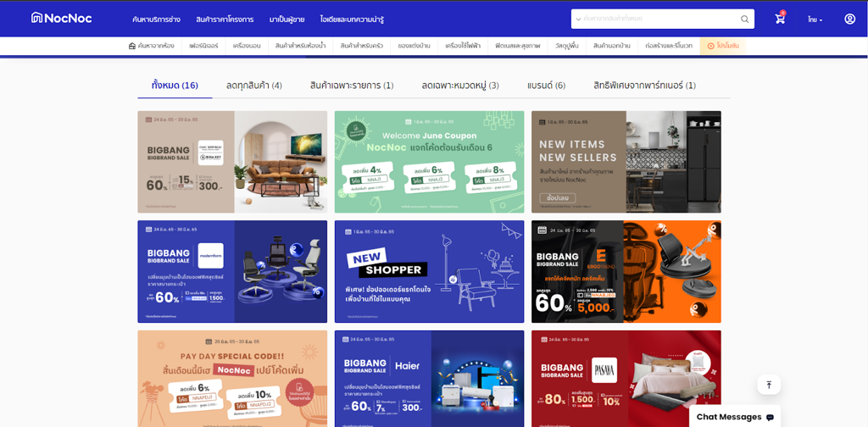Switch to the สินค้าเฉพาะรายการ (1) tab

[352, 86]
